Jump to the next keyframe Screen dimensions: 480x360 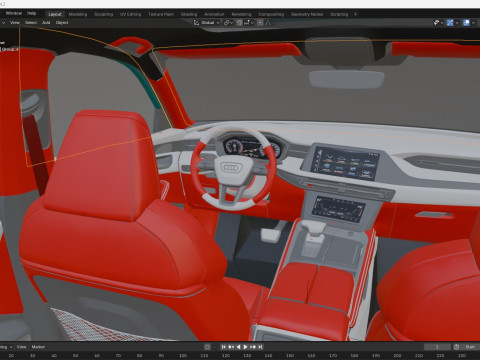pyautogui.click(x=253, y=347)
